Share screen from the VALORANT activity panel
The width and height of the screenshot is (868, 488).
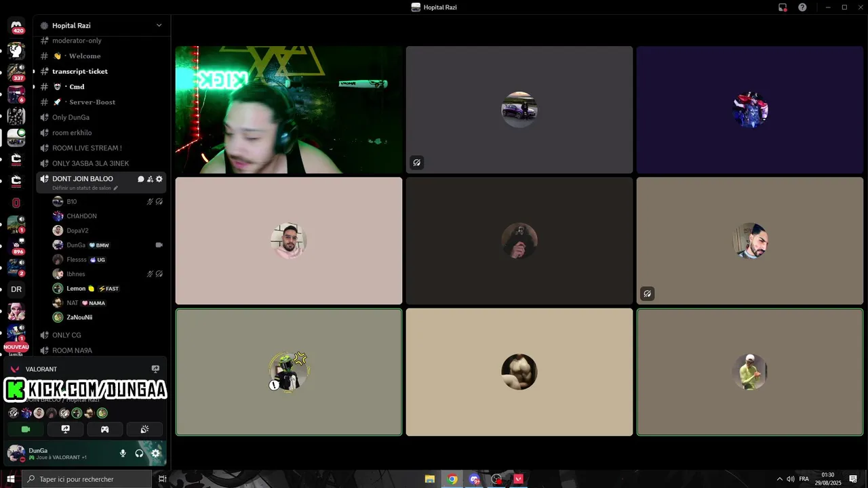pyautogui.click(x=155, y=369)
